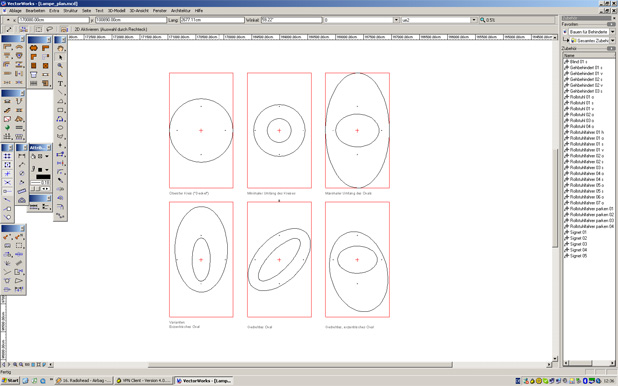Viewport: 618px width, 386px height.
Task: Select the 'Rollstuhl 01 o' symbol in the list
Action: 582,97
